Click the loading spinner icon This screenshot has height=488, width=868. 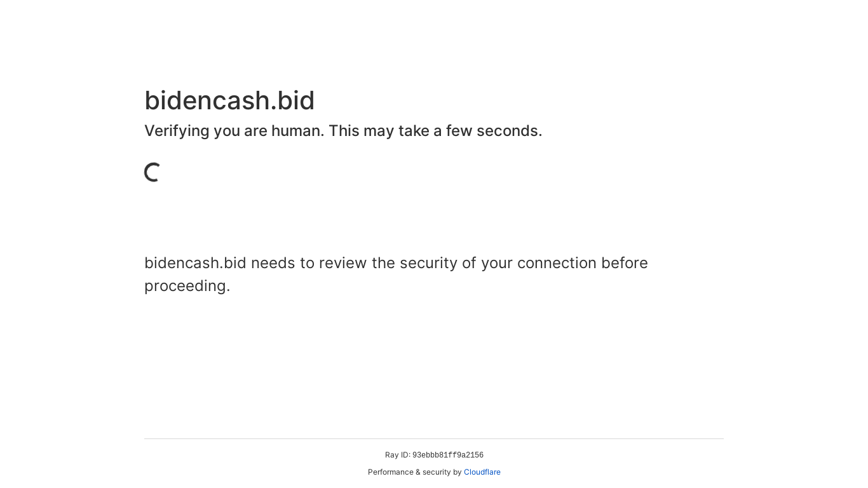tap(153, 172)
